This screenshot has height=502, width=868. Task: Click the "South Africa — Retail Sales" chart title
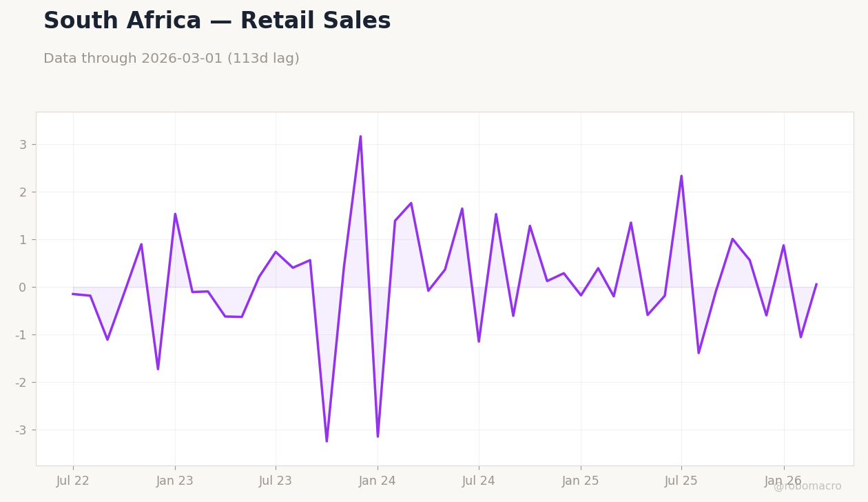(217, 21)
